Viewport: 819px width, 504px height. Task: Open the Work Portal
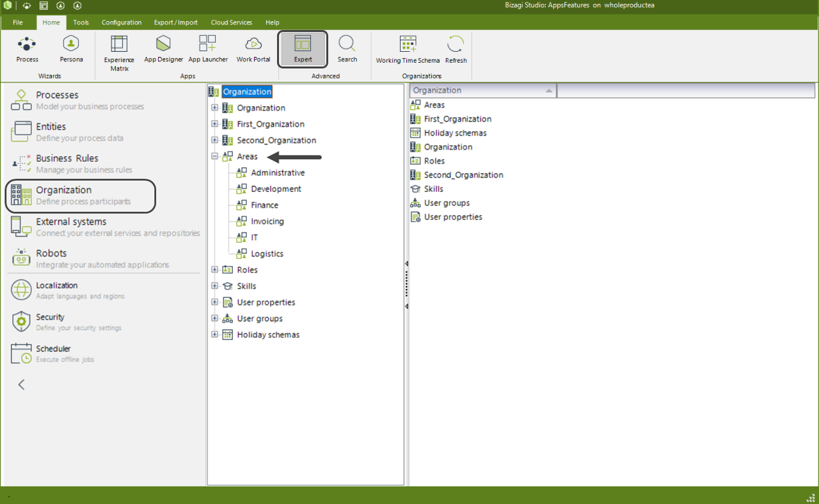pos(253,50)
